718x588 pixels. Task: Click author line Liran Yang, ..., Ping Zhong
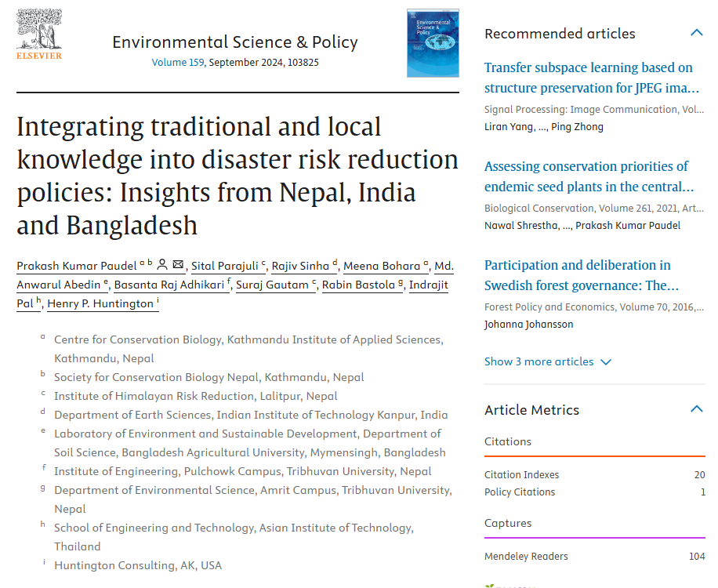click(x=543, y=127)
